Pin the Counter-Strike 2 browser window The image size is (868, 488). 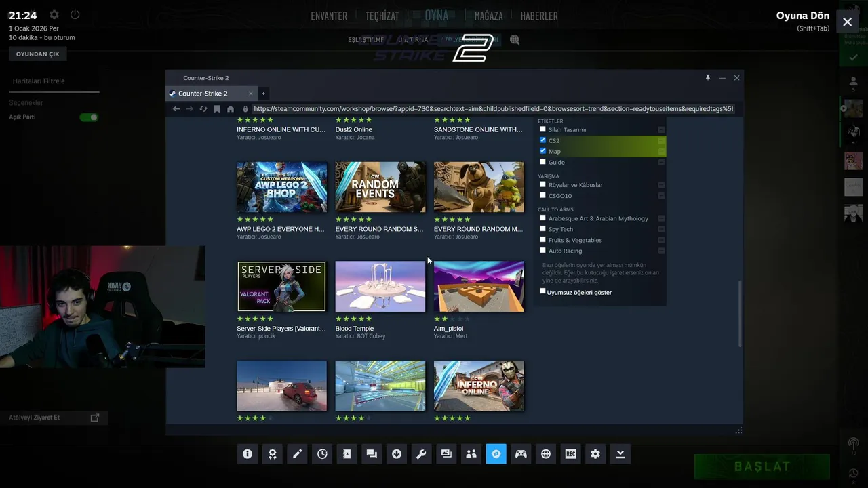(707, 78)
